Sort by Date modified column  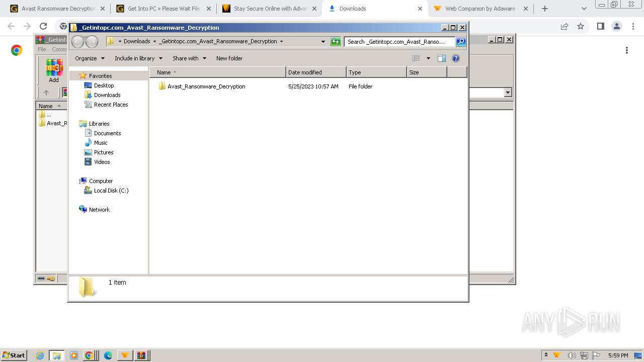tap(316, 72)
